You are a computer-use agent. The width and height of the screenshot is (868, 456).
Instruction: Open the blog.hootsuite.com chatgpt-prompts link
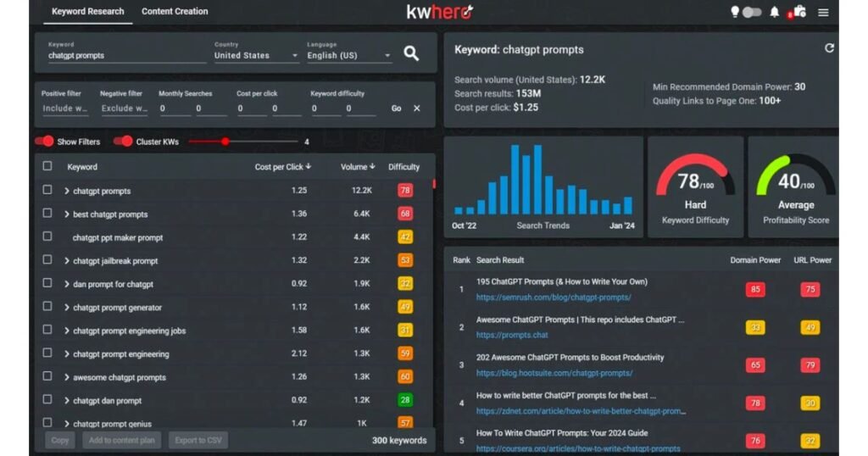coord(554,373)
